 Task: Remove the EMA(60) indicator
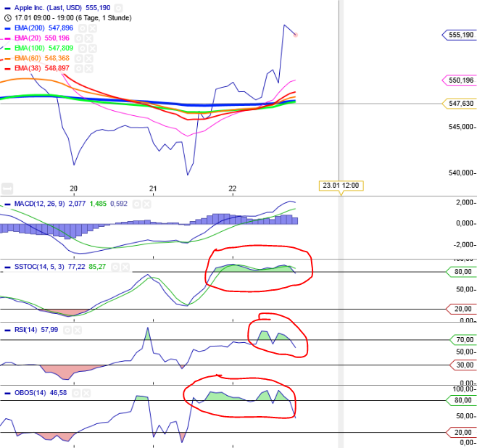point(88,59)
